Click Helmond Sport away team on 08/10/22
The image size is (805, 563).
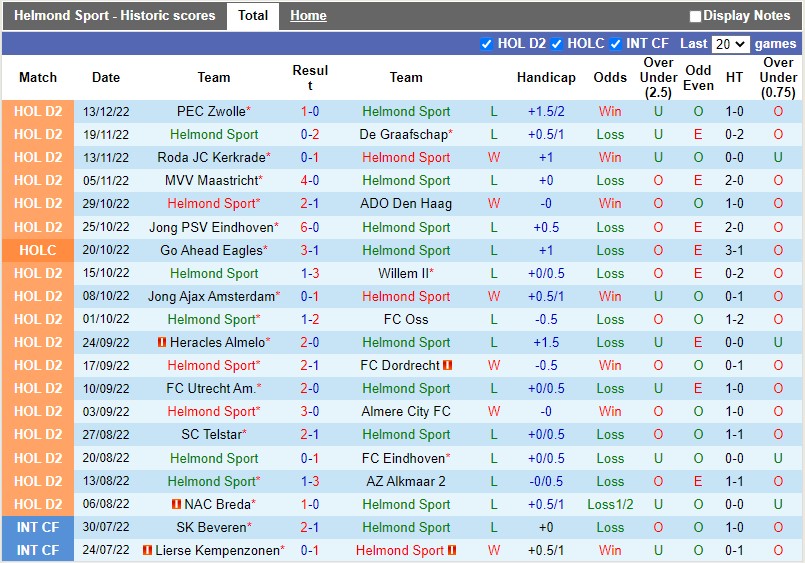[x=406, y=297]
